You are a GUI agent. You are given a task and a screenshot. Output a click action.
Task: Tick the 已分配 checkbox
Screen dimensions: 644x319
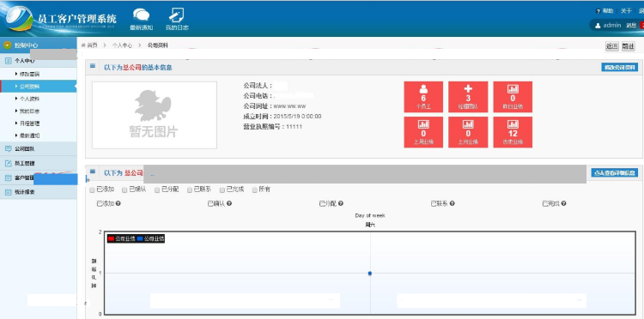point(157,190)
